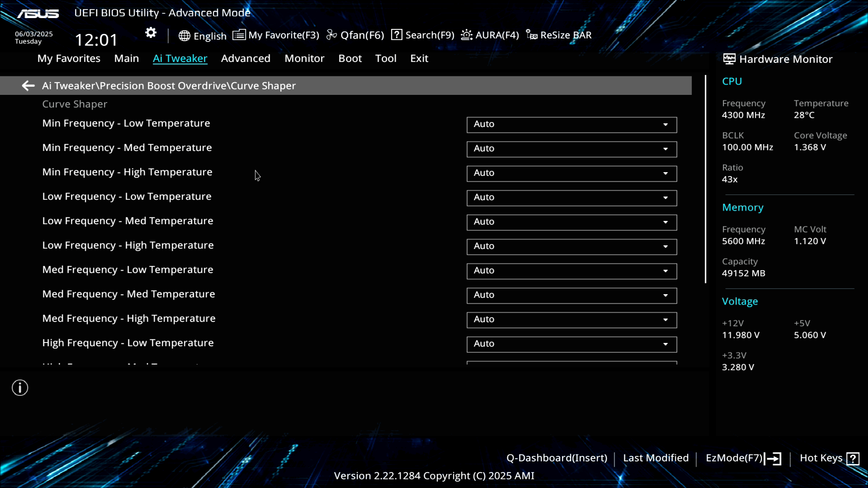Viewport: 868px width, 488px height.
Task: Open AURA lighting icon
Action: pos(467,35)
